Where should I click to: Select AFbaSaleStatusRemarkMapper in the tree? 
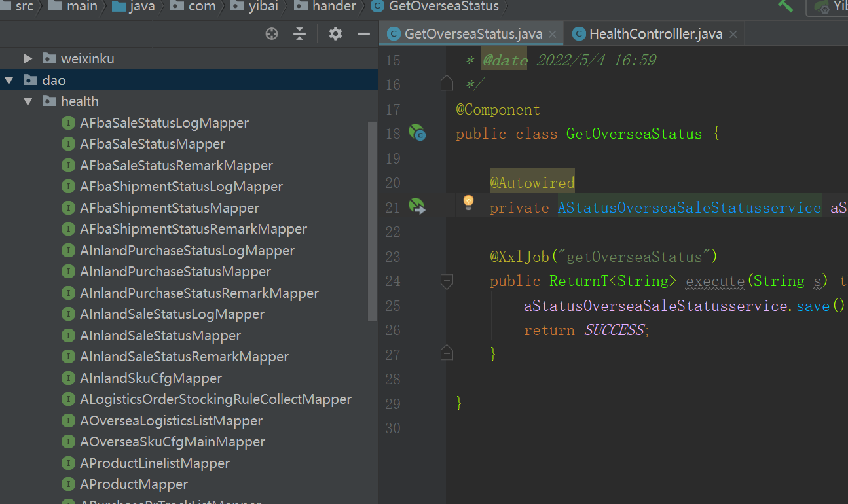pos(176,165)
